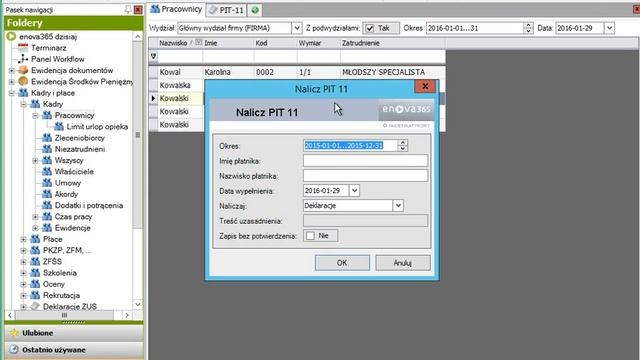The height and width of the screenshot is (360, 640).
Task: Expand the Czas pracy tree node
Action: 36,217
